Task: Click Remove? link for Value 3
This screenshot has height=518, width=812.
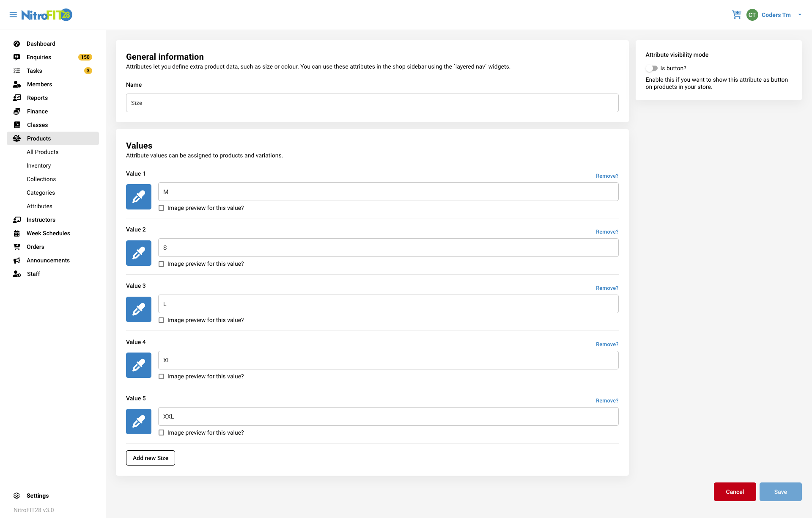Action: [x=607, y=288]
